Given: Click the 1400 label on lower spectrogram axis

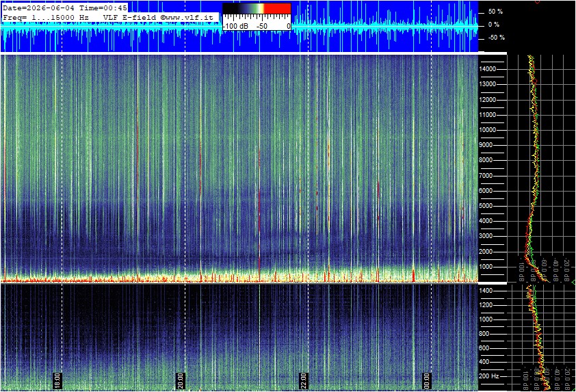Looking at the screenshot, I should (486, 291).
